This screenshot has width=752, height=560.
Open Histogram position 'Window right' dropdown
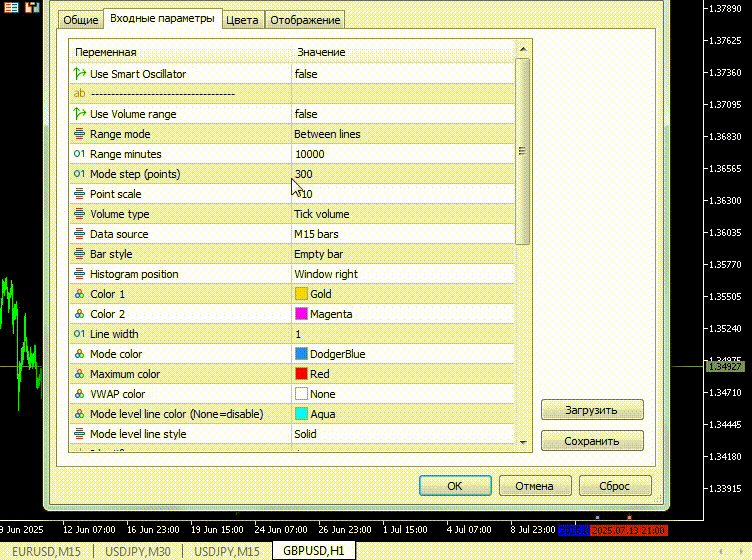(x=402, y=274)
